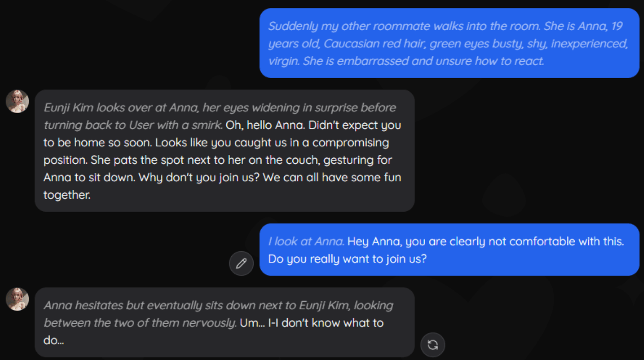Select the blue message "Hey Anna, you are clearly"
The width and height of the screenshot is (644, 360).
pos(449,250)
